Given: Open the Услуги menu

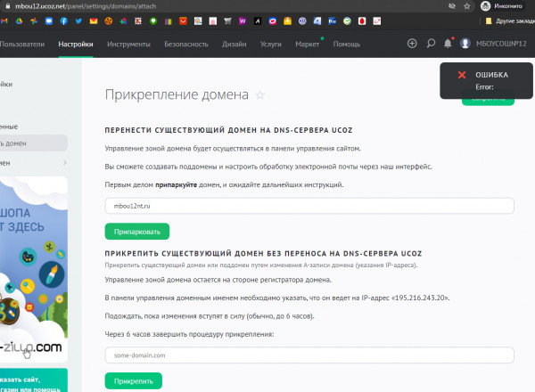Looking at the screenshot, I should tap(271, 44).
